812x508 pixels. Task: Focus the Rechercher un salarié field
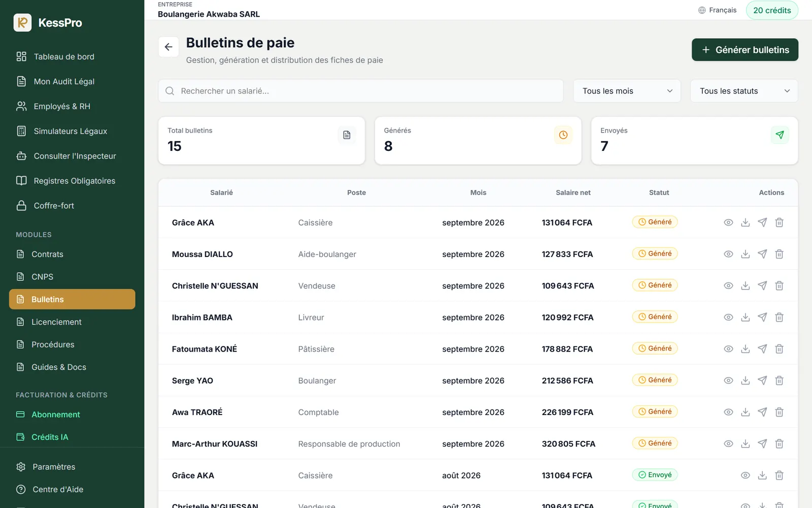click(x=361, y=91)
